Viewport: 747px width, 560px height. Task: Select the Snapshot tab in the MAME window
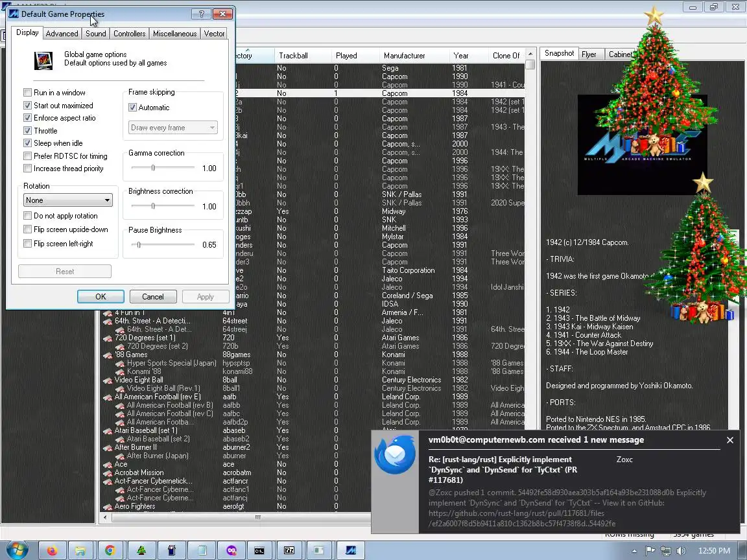pos(560,53)
